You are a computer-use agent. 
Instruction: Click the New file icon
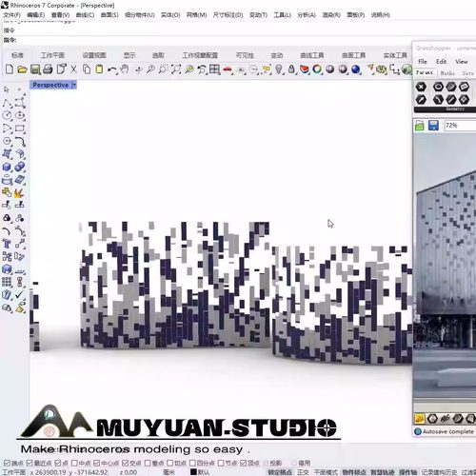[x=10, y=69]
